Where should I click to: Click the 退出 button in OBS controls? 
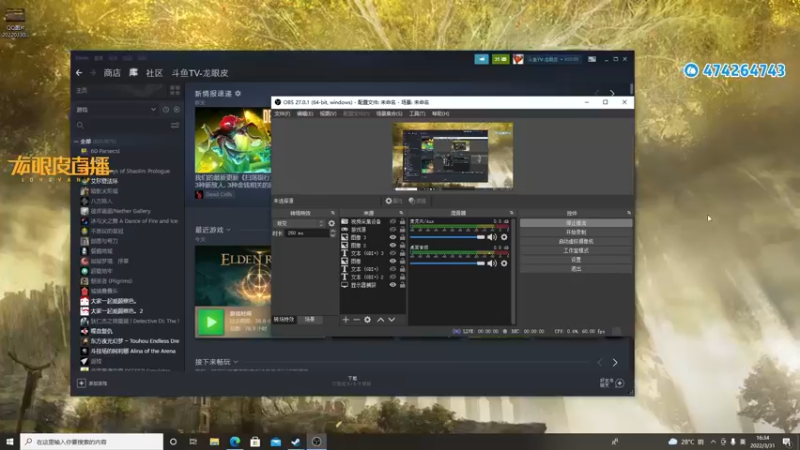(576, 269)
